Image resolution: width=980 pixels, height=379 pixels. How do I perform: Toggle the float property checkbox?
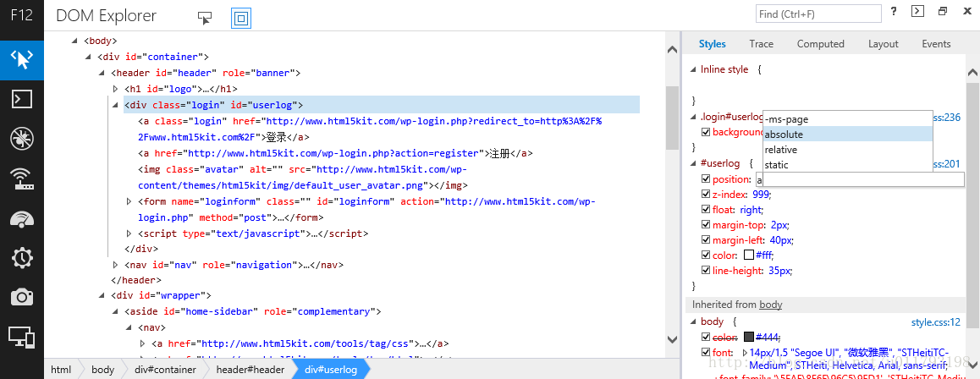click(x=707, y=211)
